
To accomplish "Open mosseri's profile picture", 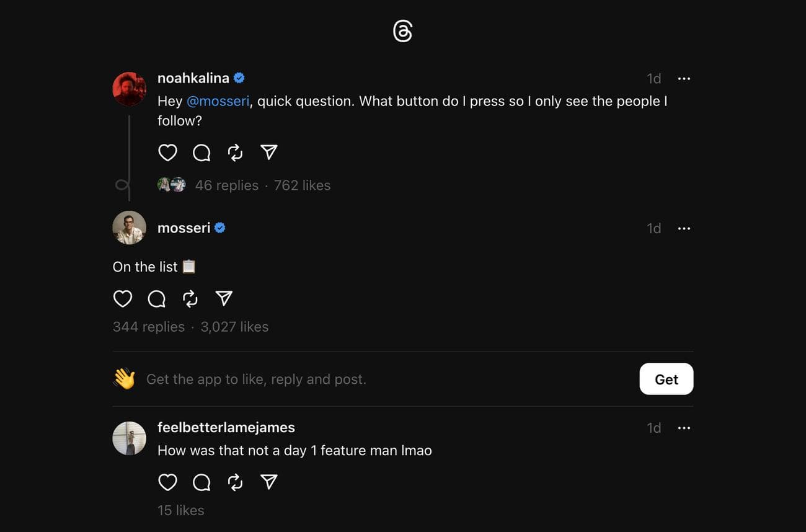I will point(129,228).
